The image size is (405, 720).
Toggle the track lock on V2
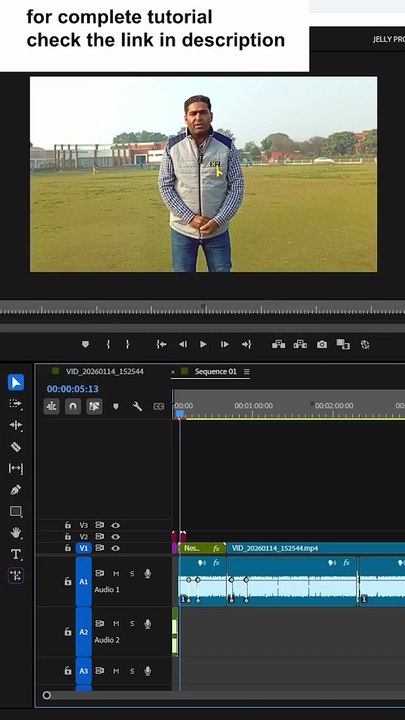click(68, 536)
